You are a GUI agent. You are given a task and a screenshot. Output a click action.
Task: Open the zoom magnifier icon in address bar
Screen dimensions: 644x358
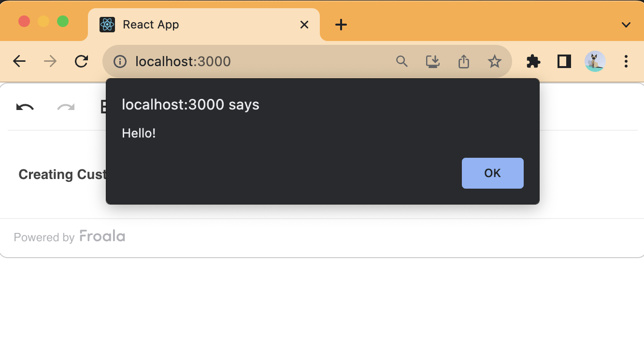click(x=401, y=61)
